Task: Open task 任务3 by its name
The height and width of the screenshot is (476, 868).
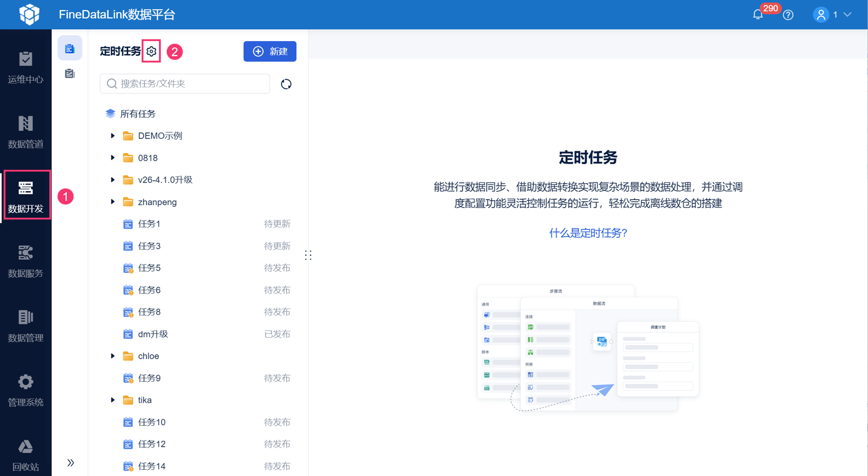Action: [149, 246]
